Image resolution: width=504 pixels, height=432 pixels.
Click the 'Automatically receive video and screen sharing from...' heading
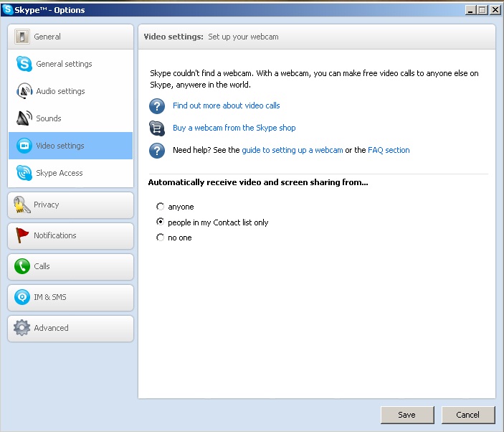tap(258, 182)
